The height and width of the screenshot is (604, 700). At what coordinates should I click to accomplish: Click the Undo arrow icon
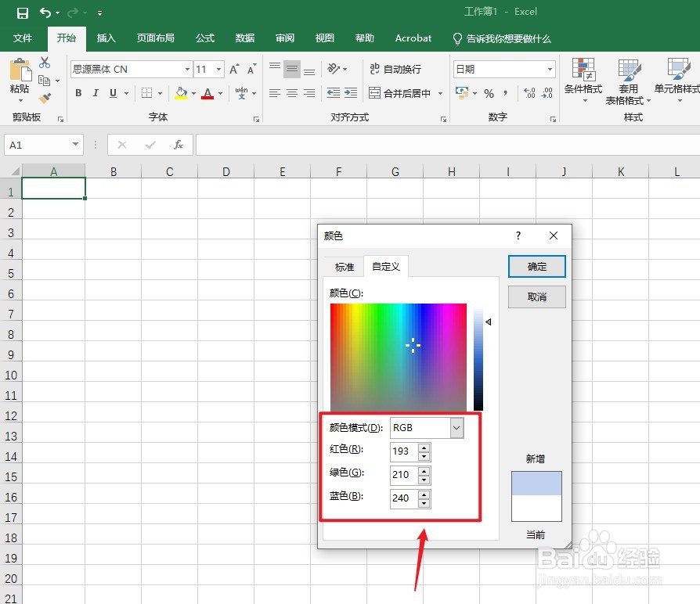45,13
